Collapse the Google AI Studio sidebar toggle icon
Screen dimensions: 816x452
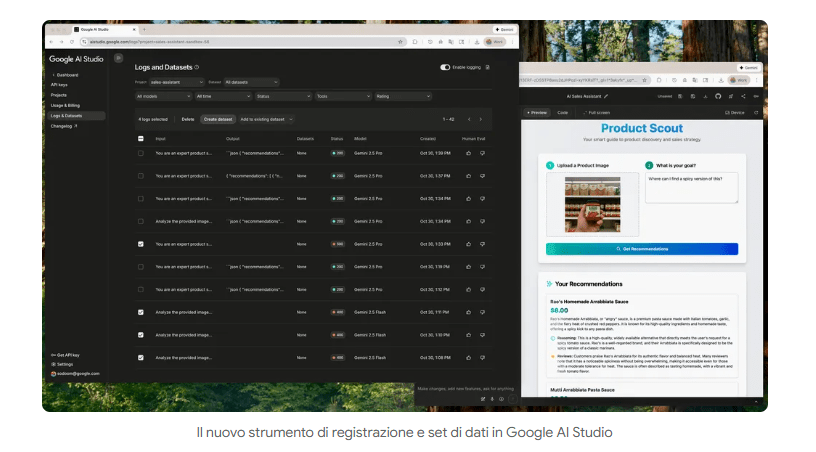point(119,58)
